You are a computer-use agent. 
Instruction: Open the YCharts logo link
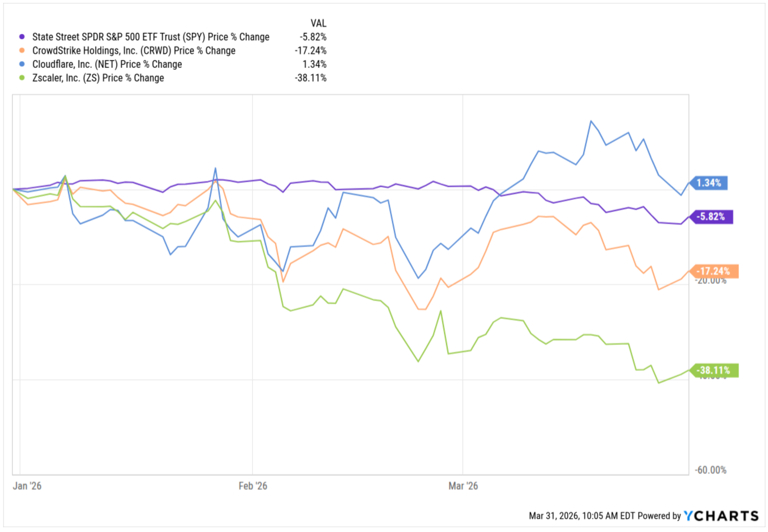click(x=721, y=516)
